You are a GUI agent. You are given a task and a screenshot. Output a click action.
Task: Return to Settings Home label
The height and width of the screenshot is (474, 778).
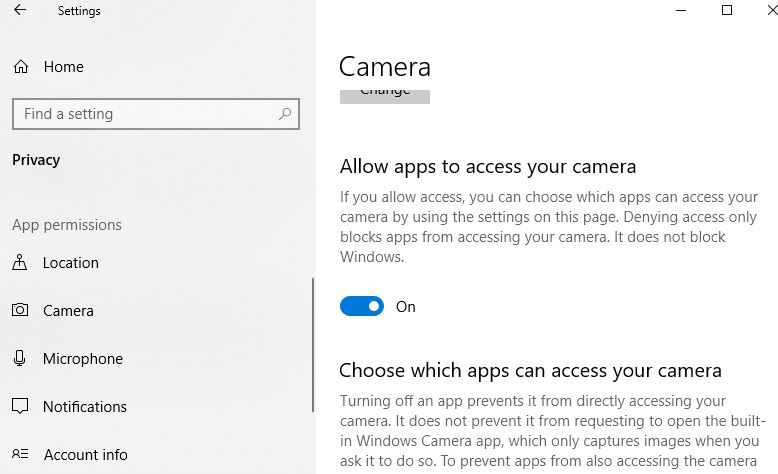click(x=64, y=67)
